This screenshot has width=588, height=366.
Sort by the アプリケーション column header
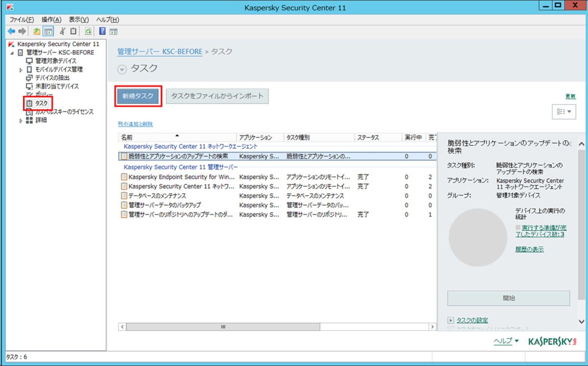[260, 137]
